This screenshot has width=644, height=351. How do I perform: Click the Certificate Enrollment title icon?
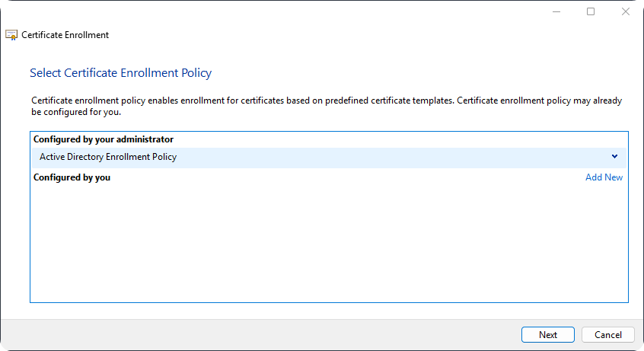coord(11,35)
